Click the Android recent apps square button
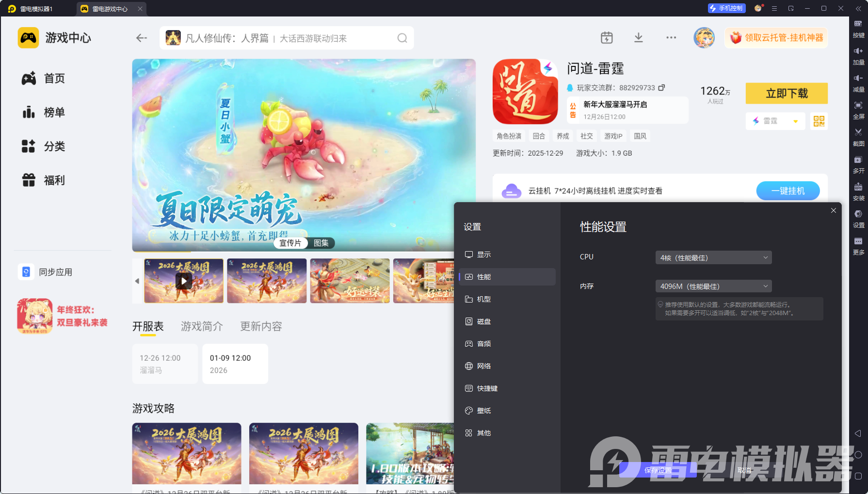This screenshot has height=494, width=868. (x=858, y=476)
